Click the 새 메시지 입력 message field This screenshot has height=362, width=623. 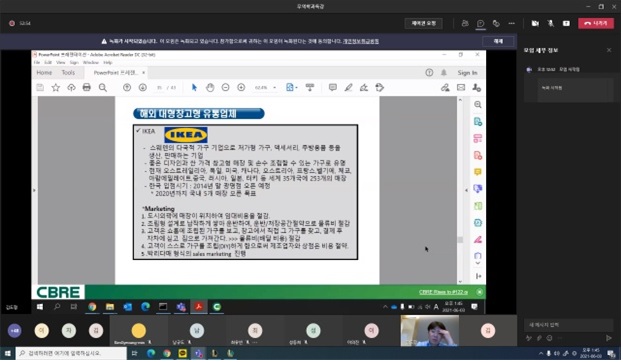(x=568, y=325)
